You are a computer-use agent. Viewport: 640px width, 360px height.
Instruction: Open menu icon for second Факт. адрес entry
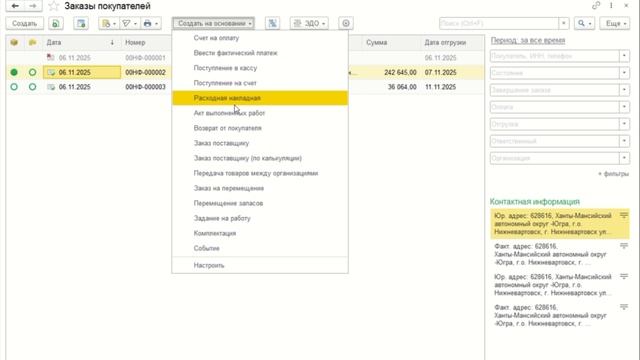coord(624,307)
